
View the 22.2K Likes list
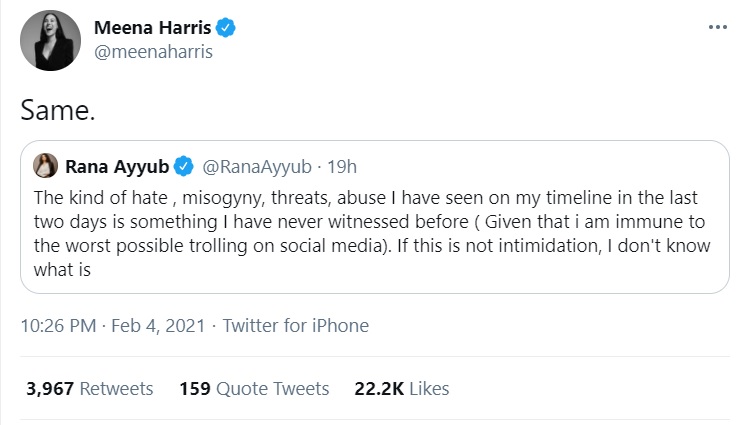(402, 388)
